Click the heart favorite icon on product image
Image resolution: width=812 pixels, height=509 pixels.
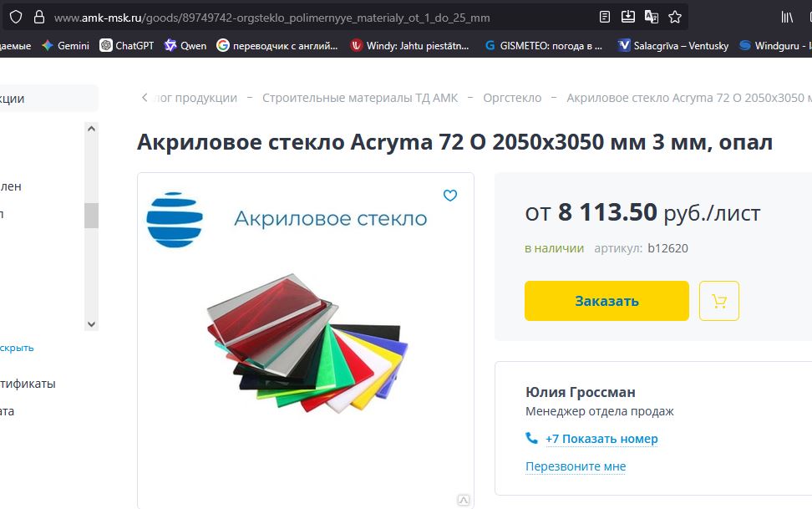click(x=450, y=196)
